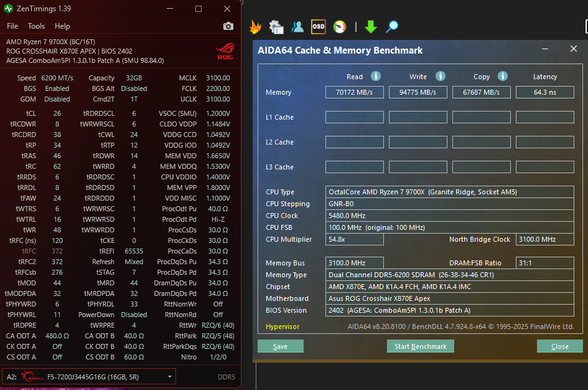Open the Tools menu in ZenTimings
This screenshot has height=390, width=588.
36,26
